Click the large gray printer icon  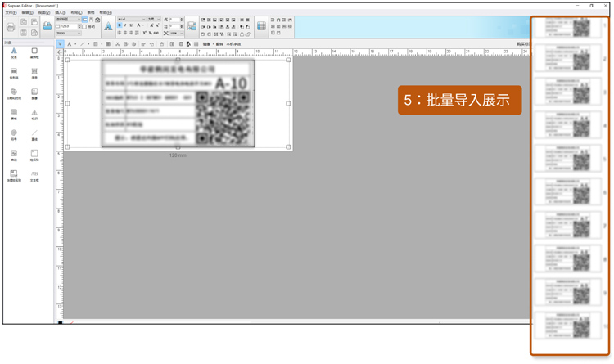pyautogui.click(x=11, y=27)
